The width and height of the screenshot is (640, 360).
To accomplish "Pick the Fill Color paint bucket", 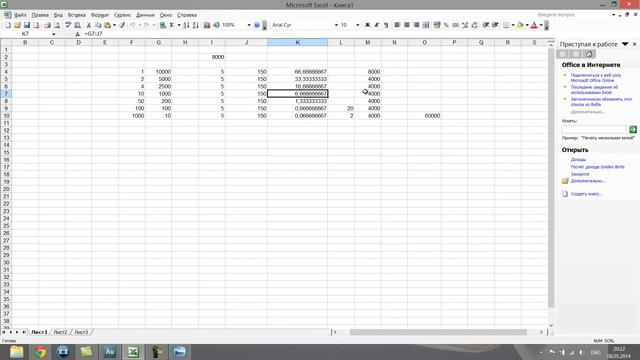I will coord(520,25).
